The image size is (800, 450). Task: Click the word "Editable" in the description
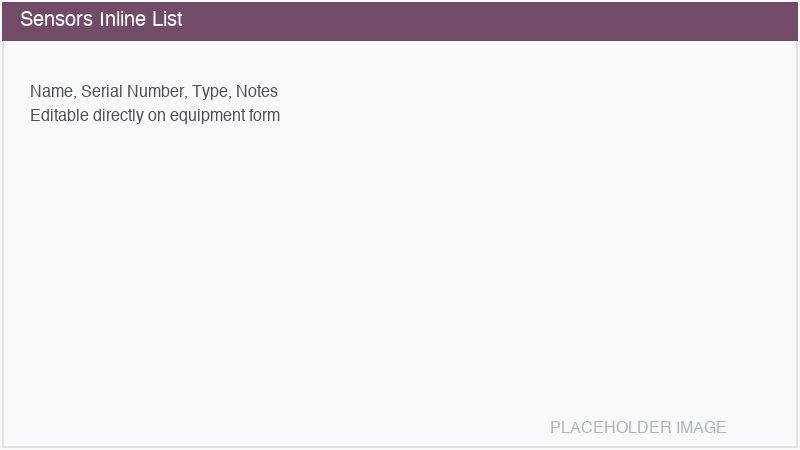coord(59,115)
